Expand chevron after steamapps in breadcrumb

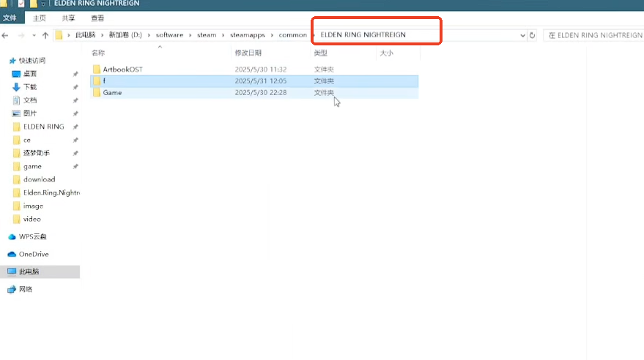[272, 35]
